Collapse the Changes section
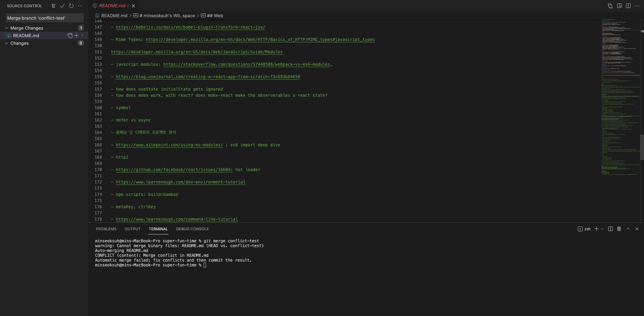 [6, 43]
